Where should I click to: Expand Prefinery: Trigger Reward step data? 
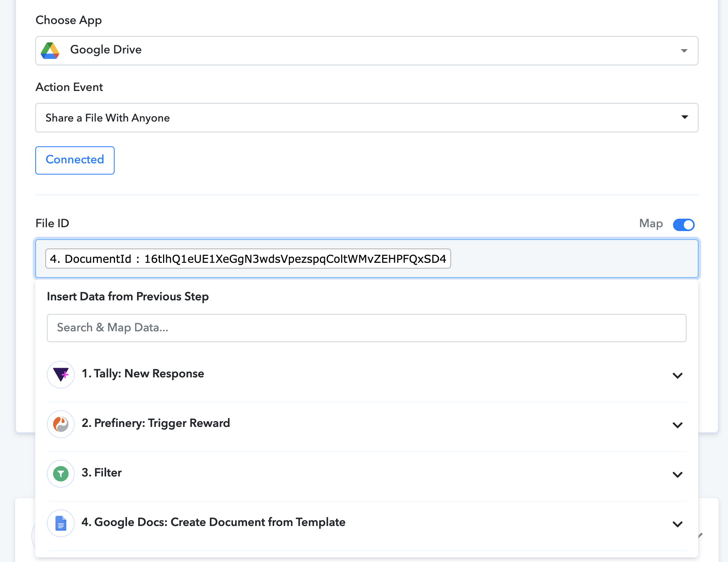coord(677,425)
